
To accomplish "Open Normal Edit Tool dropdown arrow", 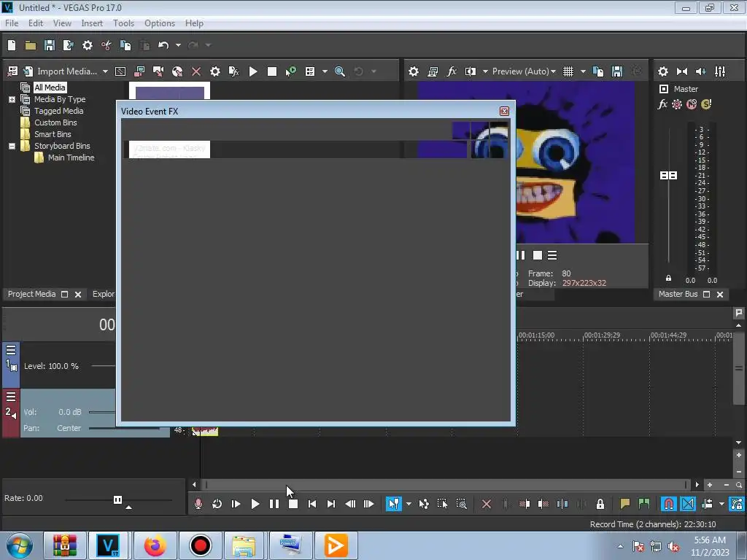I will (409, 504).
